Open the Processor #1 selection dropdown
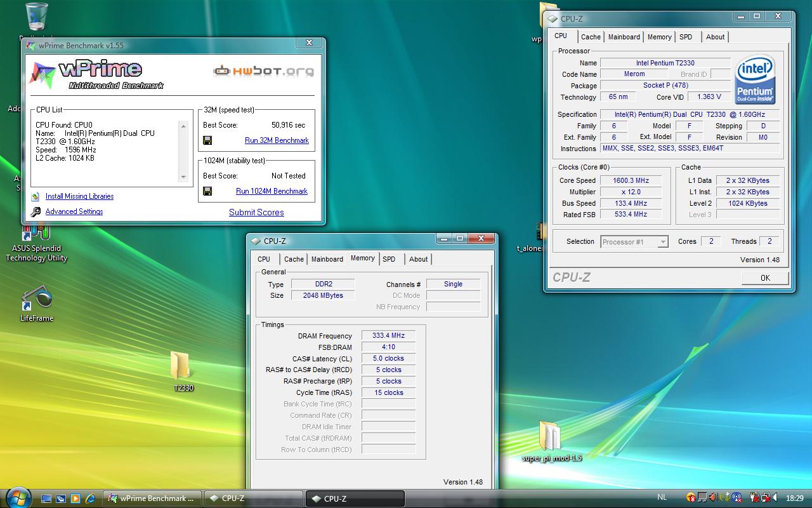 click(x=634, y=242)
